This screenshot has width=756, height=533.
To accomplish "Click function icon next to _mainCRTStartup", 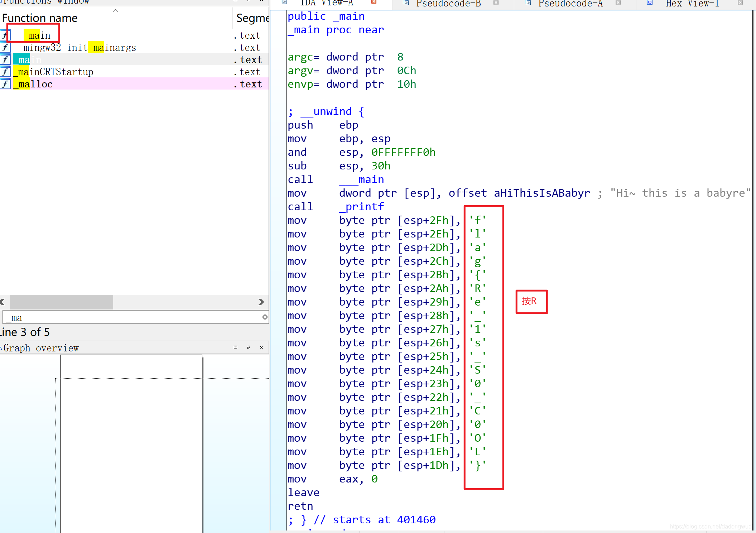I will pyautogui.click(x=5, y=72).
